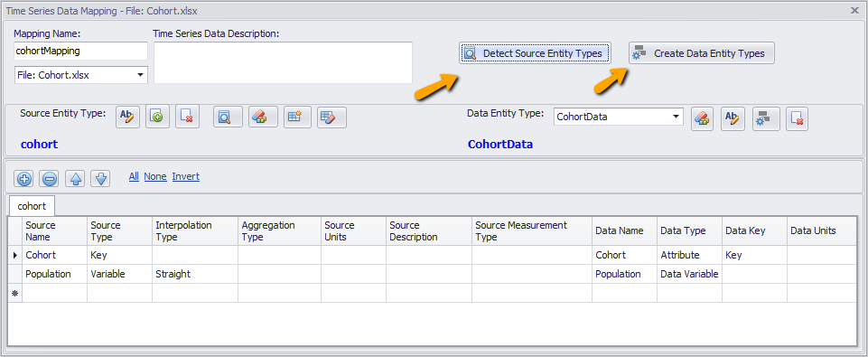
Task: Click the blue CohortData entity label
Action: [500, 145]
